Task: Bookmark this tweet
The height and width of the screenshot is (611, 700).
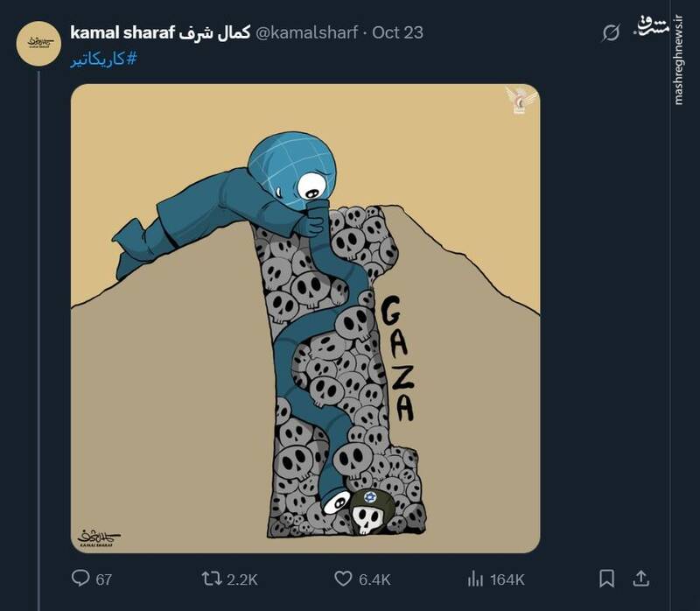Action: tap(606, 579)
